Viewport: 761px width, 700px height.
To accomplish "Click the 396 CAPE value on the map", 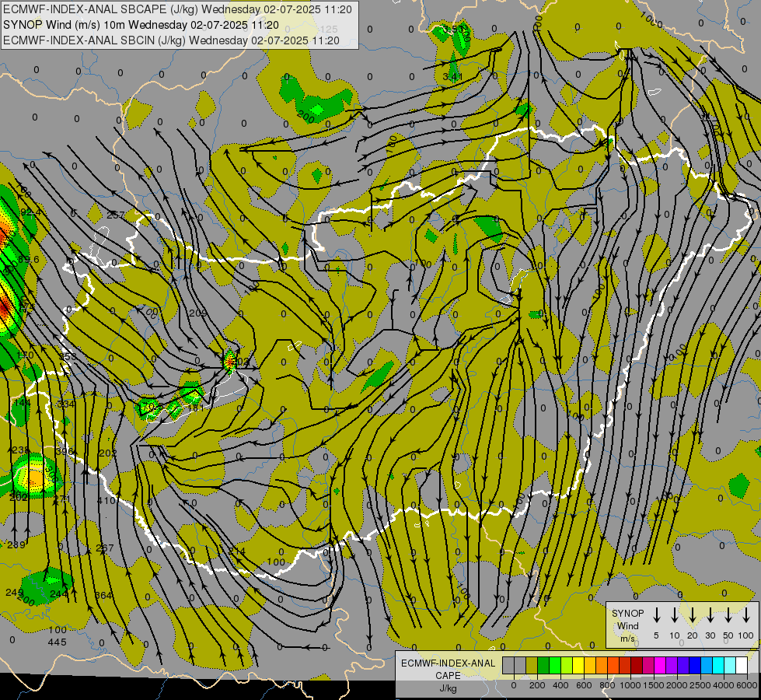I will 64,451.
